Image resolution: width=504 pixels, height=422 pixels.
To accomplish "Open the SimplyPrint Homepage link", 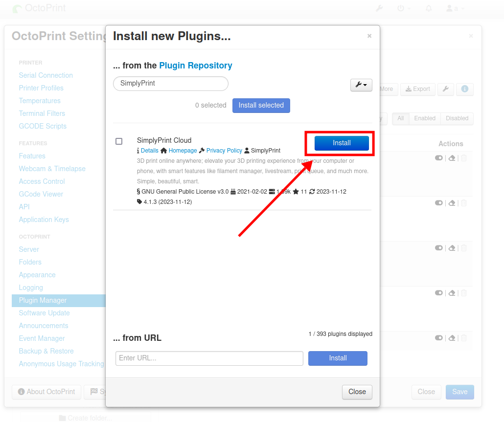I will pos(183,151).
